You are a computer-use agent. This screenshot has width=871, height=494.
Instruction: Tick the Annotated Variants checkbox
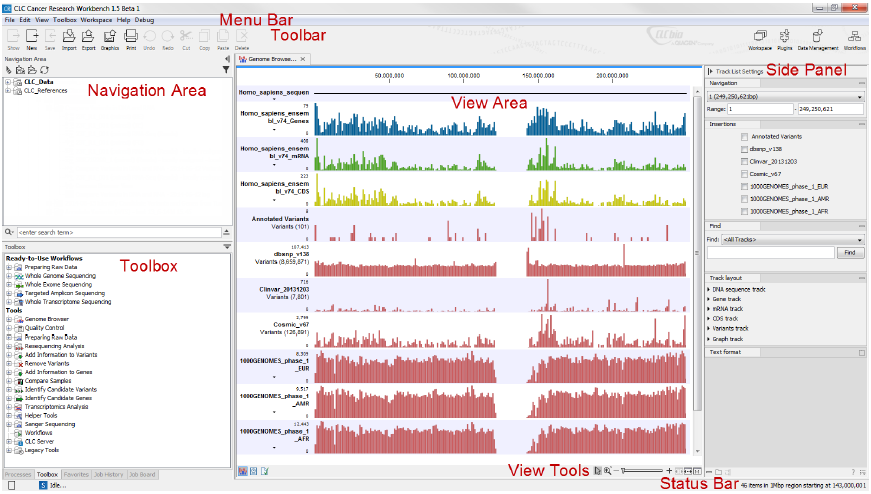pyautogui.click(x=744, y=137)
